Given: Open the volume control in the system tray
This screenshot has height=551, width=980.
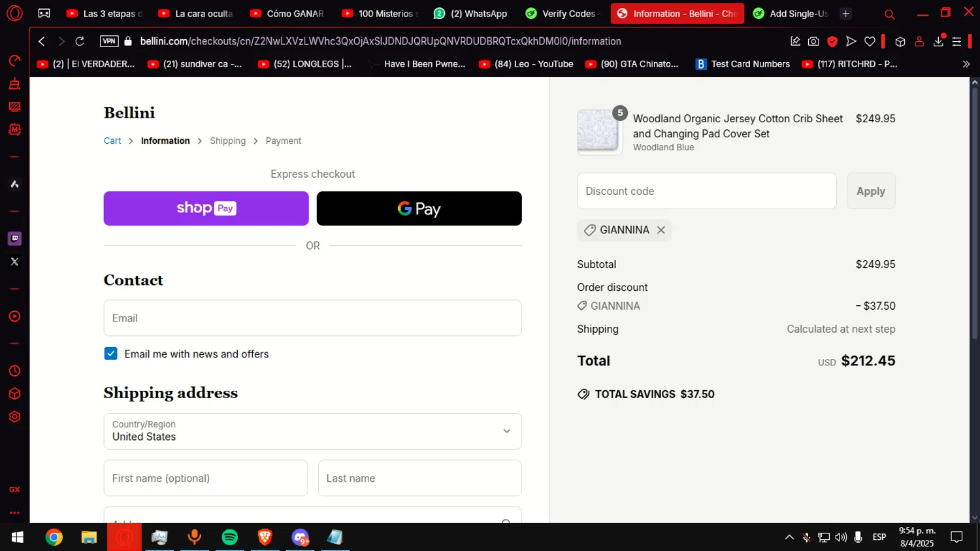Looking at the screenshot, I should 841,537.
